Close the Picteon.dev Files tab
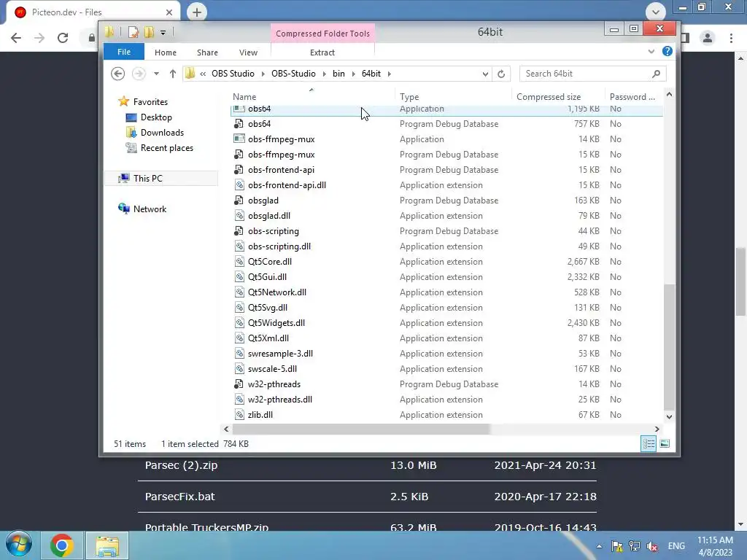Screen dimensions: 747x560 click(x=169, y=12)
